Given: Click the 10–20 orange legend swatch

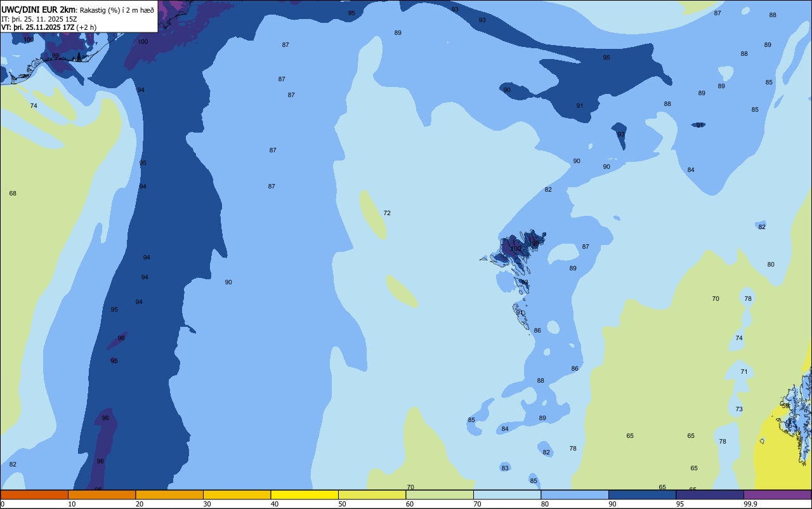Looking at the screenshot, I should tap(101, 494).
